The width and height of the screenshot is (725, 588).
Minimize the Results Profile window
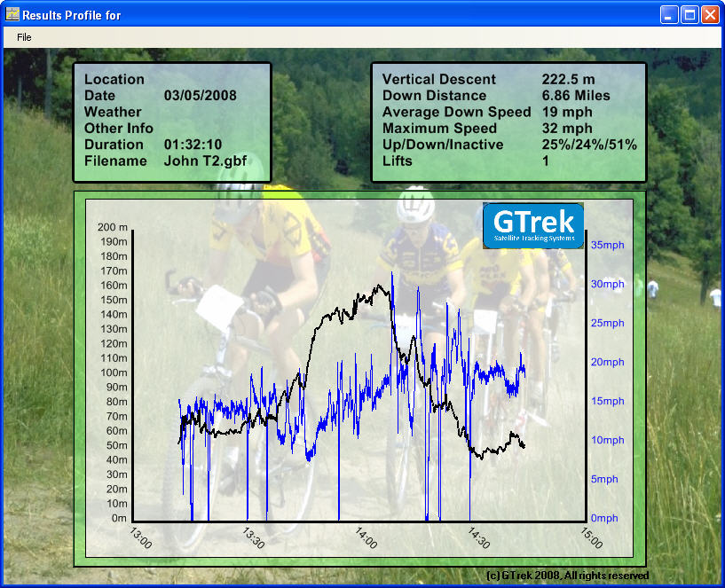click(669, 15)
